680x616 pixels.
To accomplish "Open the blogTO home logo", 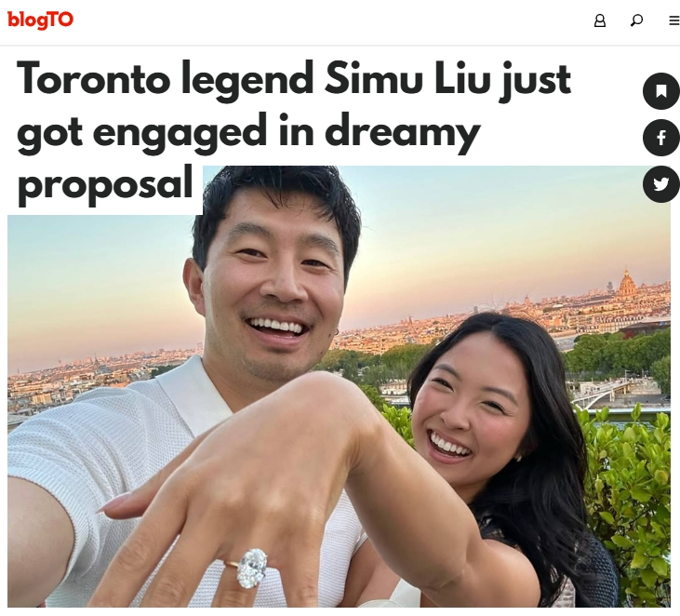I will pyautogui.click(x=40, y=20).
